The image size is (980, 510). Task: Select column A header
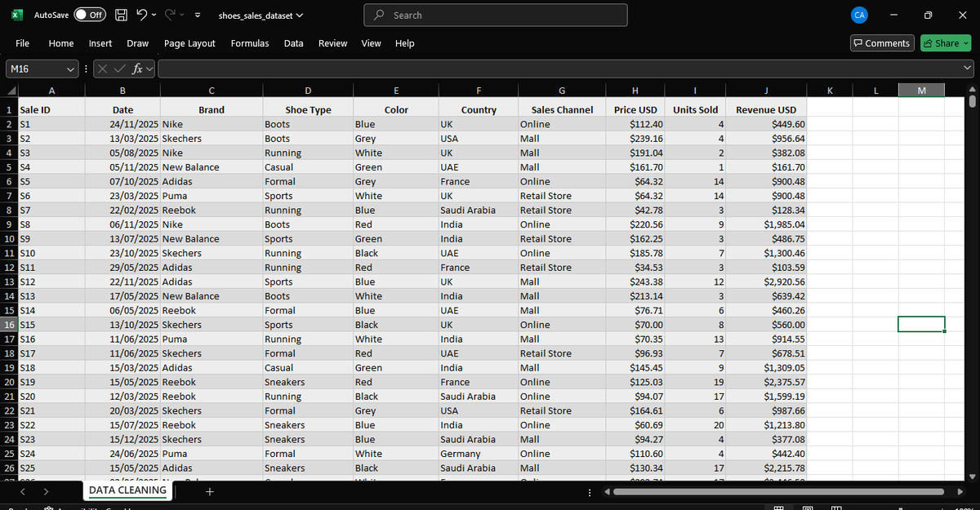(51, 91)
